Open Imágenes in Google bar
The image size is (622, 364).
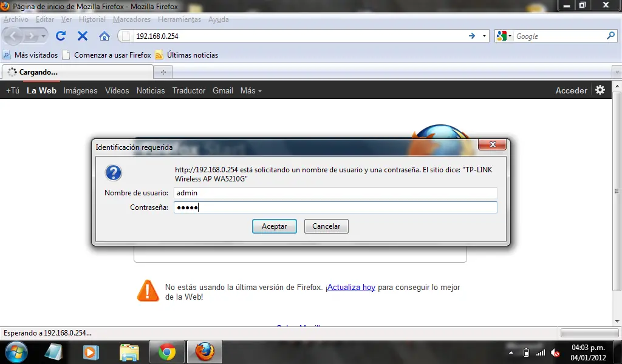(x=81, y=91)
